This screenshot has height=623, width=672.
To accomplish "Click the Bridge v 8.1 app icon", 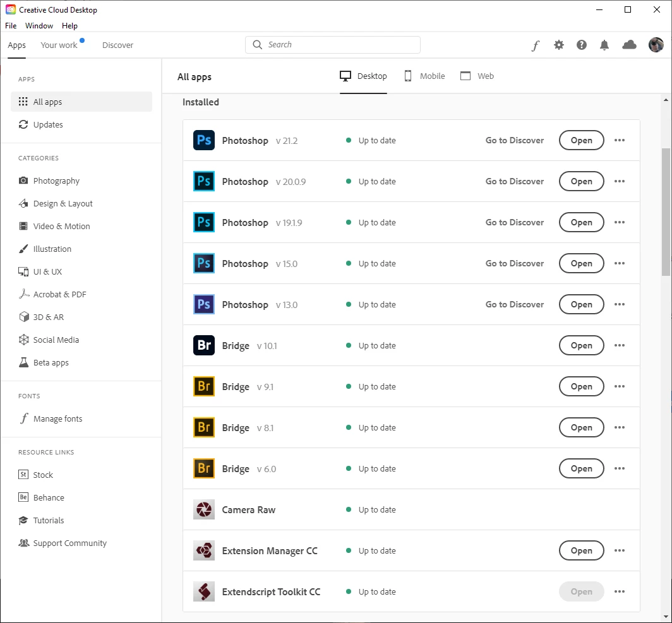I will point(203,427).
